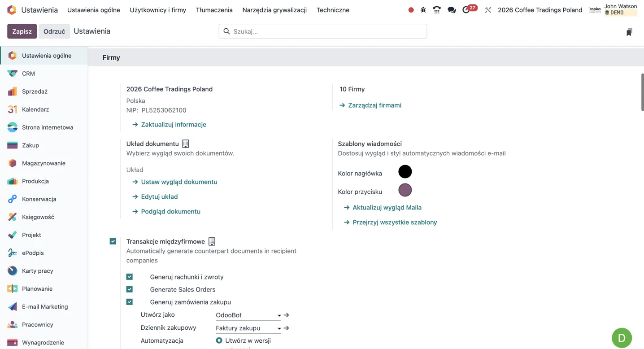This screenshot has width=644, height=349.
Task: Uncheck Generuj rachunki i zwroty
Action: (x=130, y=277)
